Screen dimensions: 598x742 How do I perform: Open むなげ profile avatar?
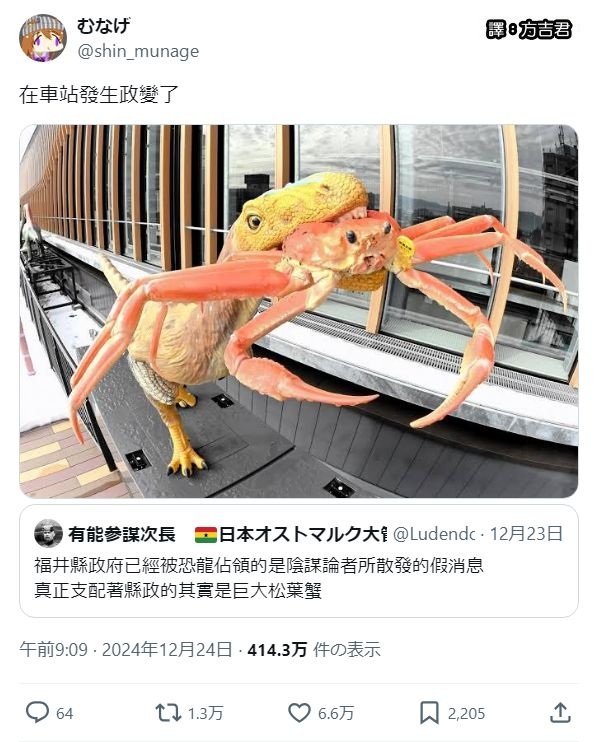click(43, 38)
